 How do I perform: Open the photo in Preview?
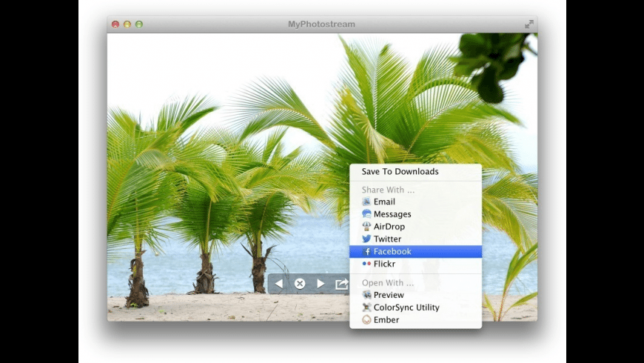click(415, 295)
